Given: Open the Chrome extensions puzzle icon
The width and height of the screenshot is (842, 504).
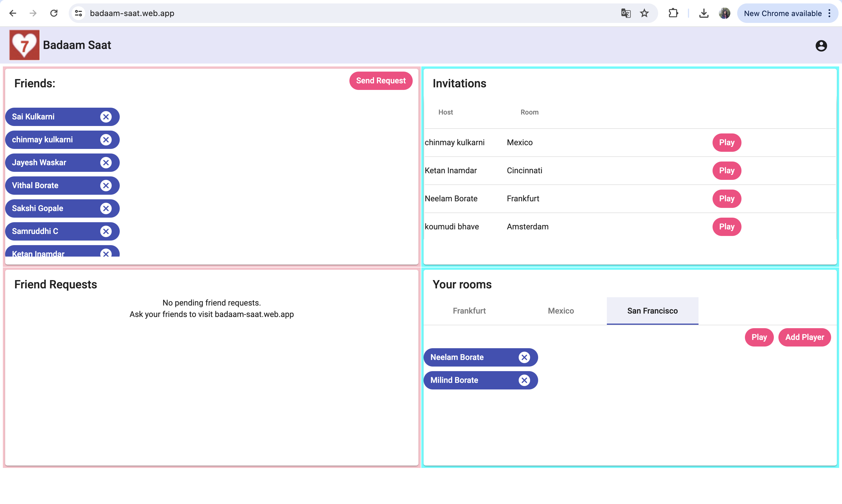Looking at the screenshot, I should 673,13.
